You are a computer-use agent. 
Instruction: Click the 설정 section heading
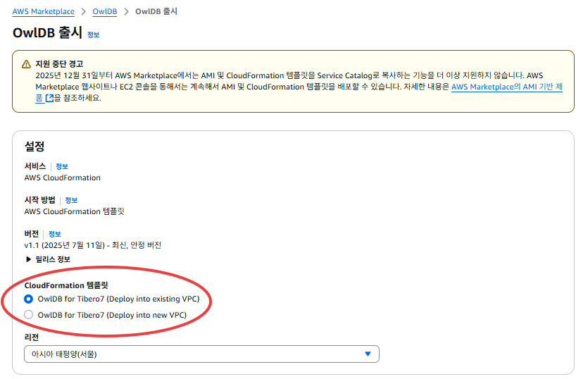click(x=35, y=146)
